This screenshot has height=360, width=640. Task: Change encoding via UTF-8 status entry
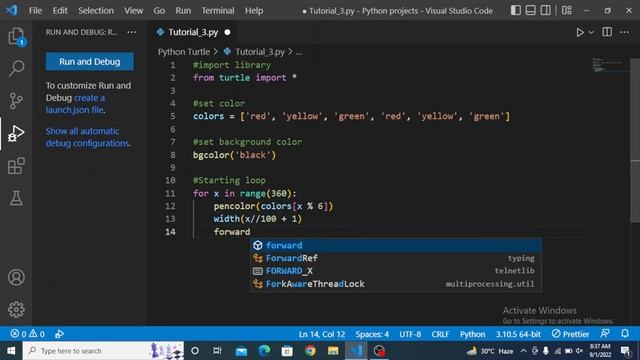click(x=410, y=334)
